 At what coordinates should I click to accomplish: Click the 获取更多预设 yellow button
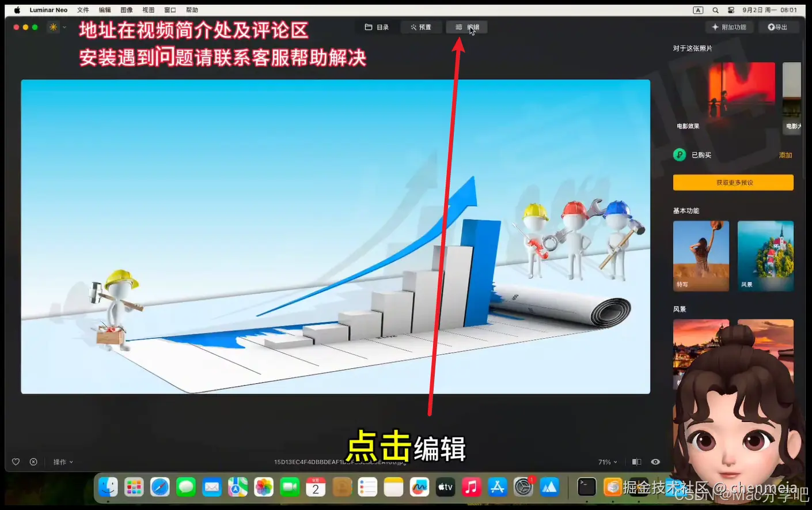click(733, 182)
